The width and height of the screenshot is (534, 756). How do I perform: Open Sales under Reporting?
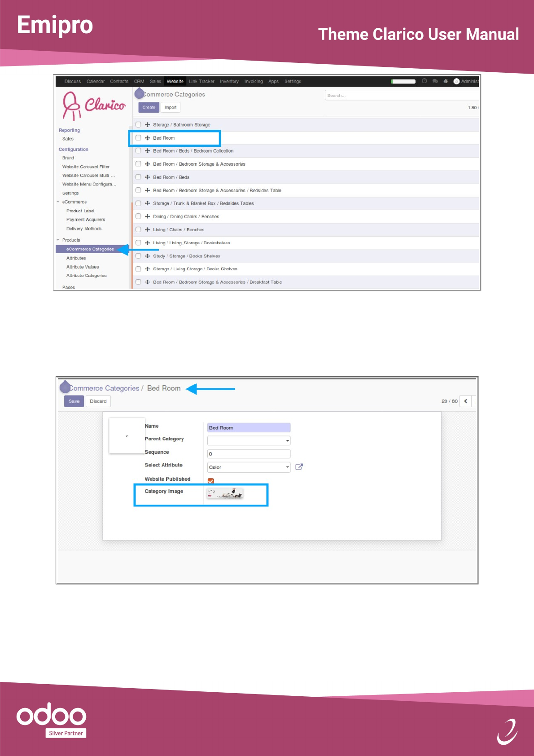pyautogui.click(x=68, y=139)
